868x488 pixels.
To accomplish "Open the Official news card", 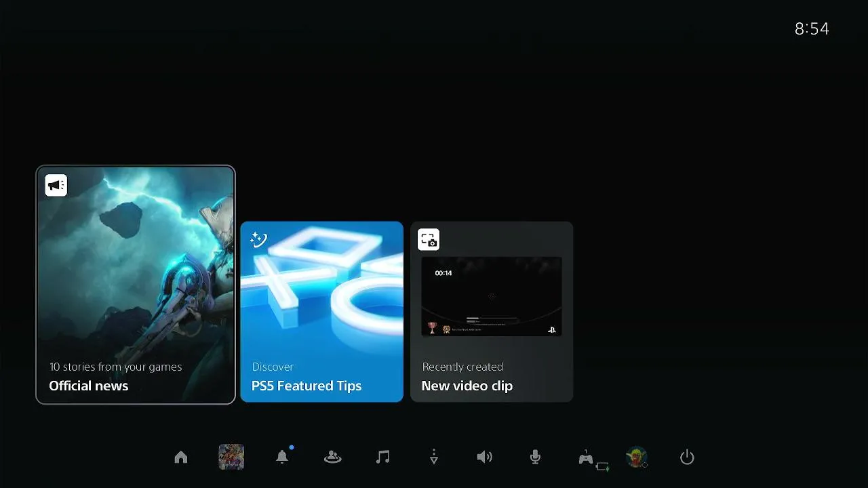I will (x=136, y=285).
